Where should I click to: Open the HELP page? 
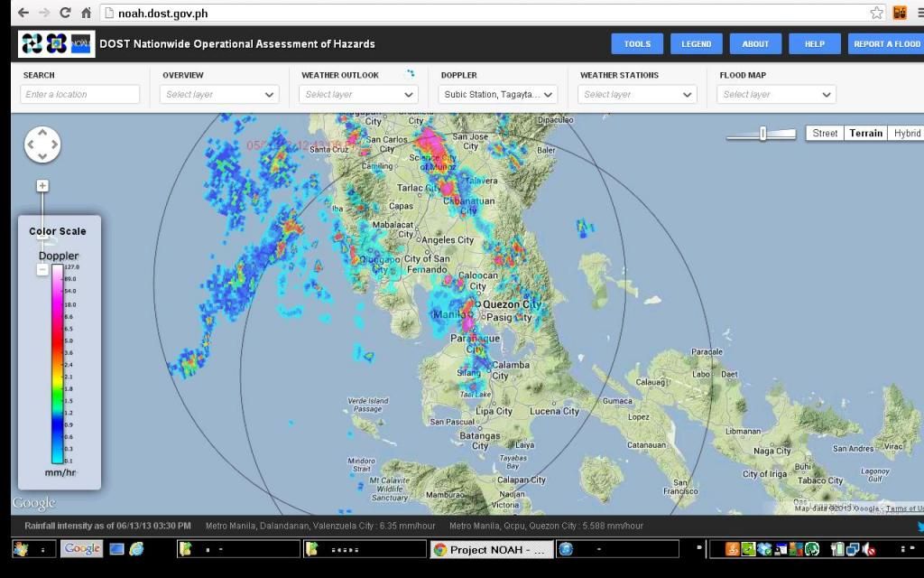pyautogui.click(x=815, y=43)
